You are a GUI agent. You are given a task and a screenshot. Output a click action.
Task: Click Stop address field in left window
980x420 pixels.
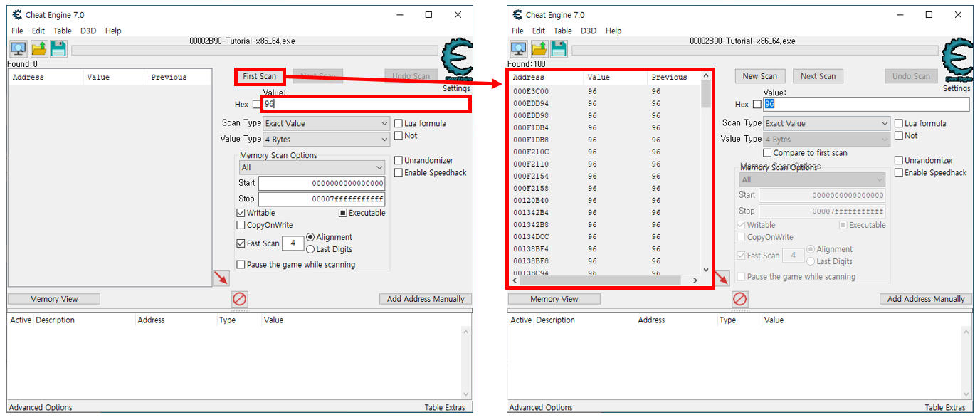pyautogui.click(x=322, y=199)
